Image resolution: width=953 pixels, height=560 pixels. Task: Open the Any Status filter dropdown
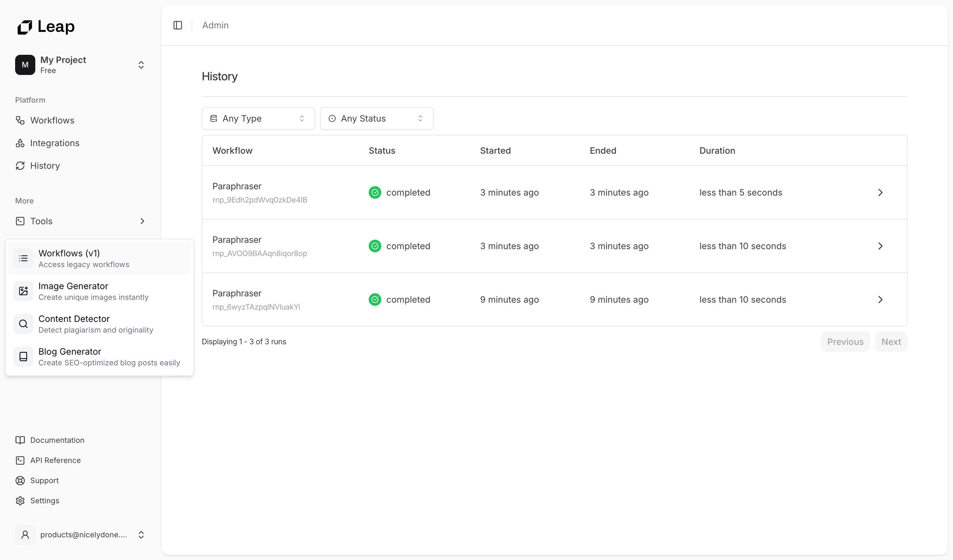coord(376,118)
